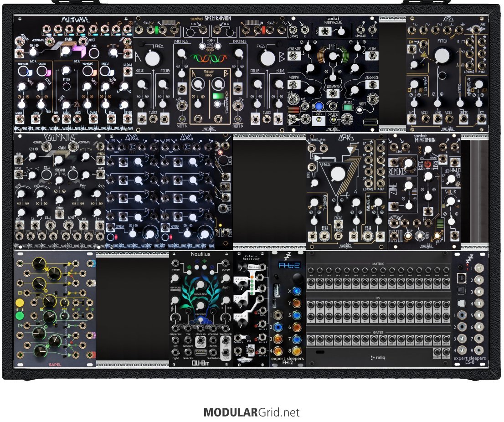Click the Morphagene SOS CV jack
Screen dimensions: 504x422
coord(326,31)
